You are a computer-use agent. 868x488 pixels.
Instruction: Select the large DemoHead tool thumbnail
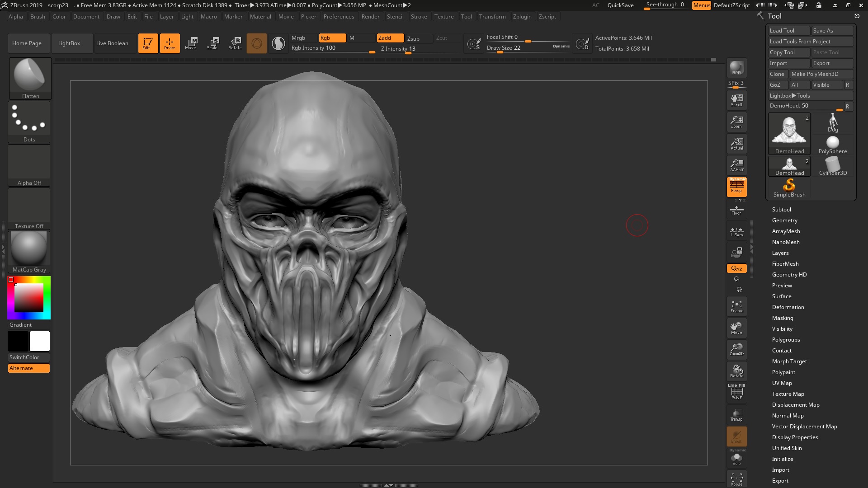[x=789, y=134]
